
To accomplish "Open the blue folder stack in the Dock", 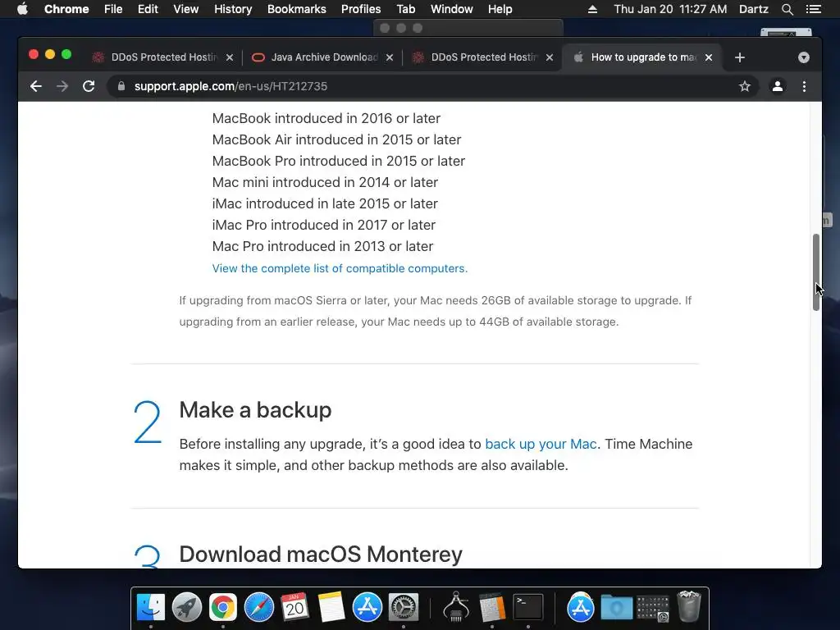I will [x=617, y=608].
